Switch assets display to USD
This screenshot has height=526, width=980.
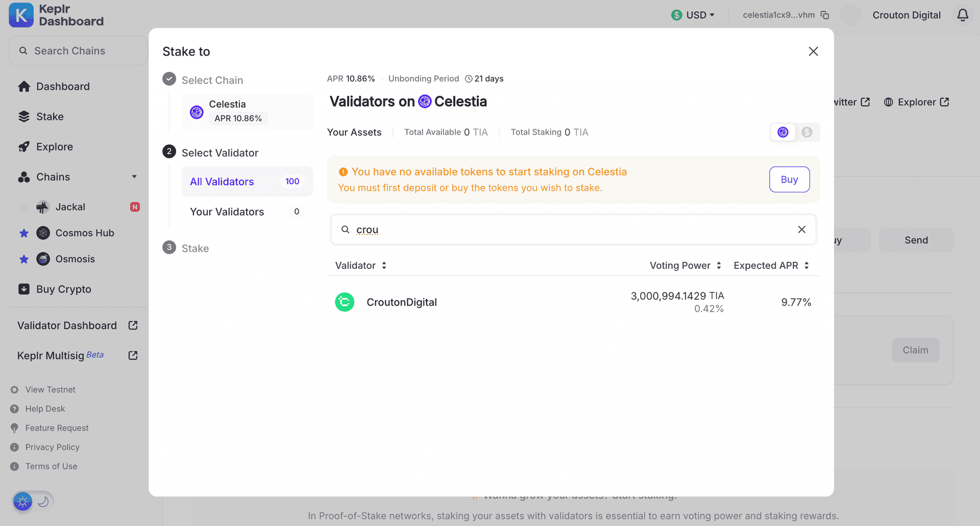(806, 132)
